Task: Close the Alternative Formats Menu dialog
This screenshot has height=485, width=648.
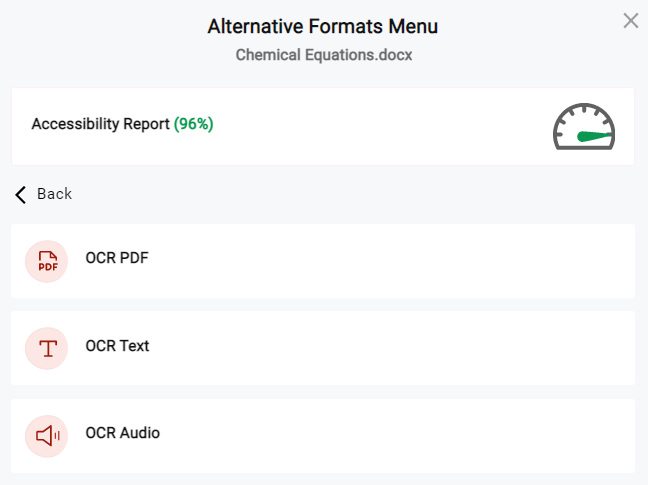Action: pos(631,21)
